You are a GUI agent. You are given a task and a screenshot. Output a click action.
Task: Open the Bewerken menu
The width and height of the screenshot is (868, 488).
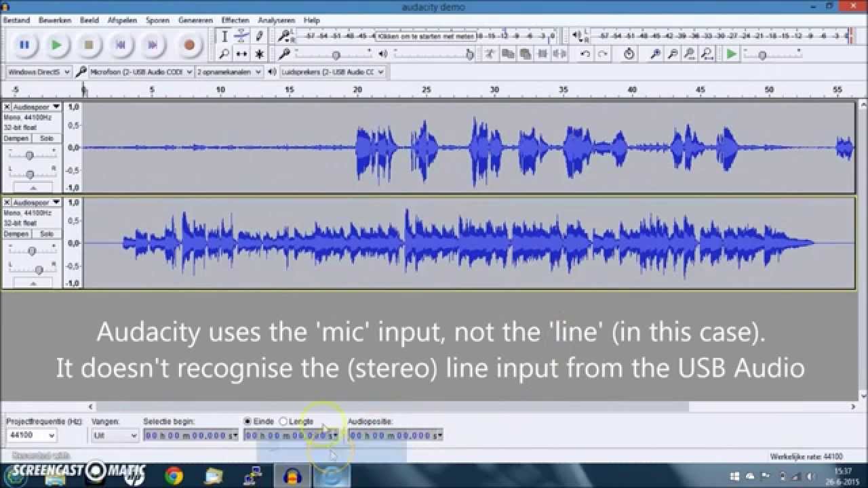click(x=55, y=20)
